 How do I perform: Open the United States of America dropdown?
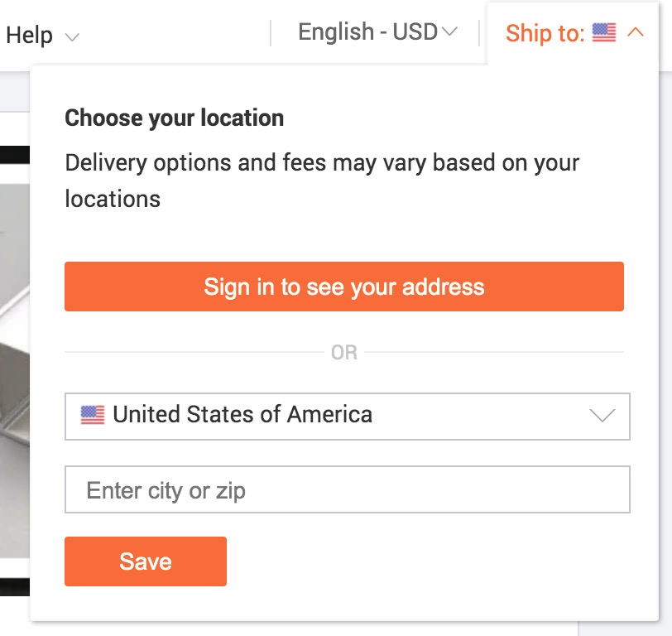point(347,416)
